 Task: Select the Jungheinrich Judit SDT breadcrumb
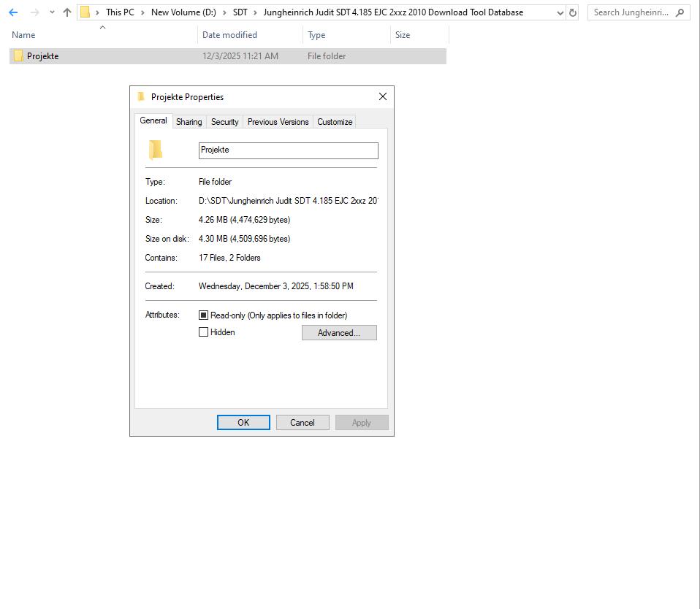393,12
